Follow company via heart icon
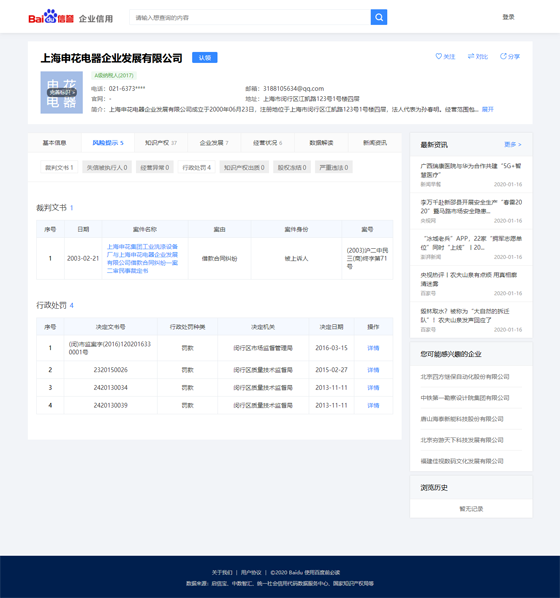Viewport: 560px width, 598px height. (439, 56)
